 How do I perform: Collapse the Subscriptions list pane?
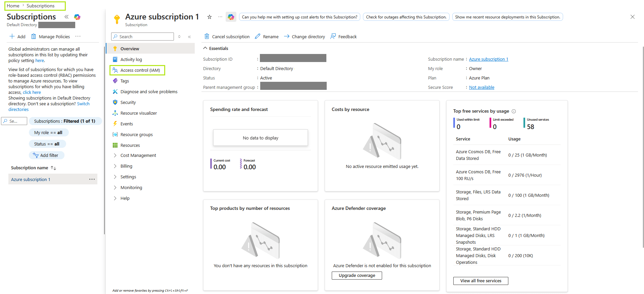click(66, 17)
